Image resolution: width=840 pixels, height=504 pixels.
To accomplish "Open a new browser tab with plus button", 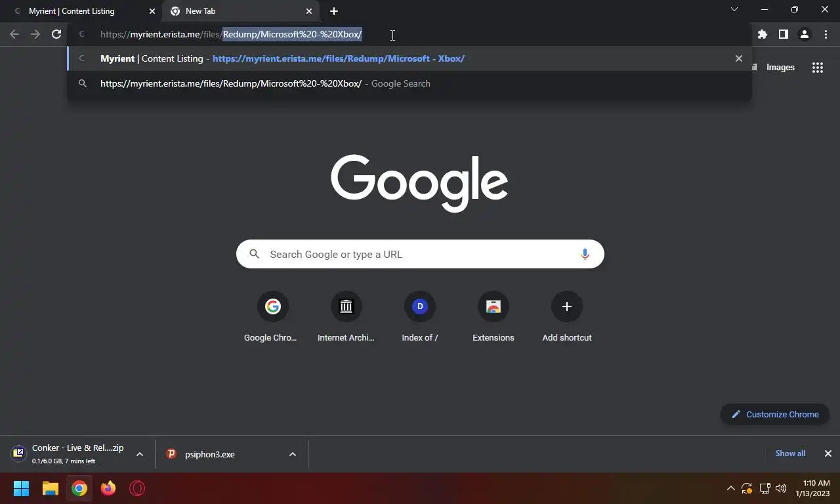I will (334, 11).
